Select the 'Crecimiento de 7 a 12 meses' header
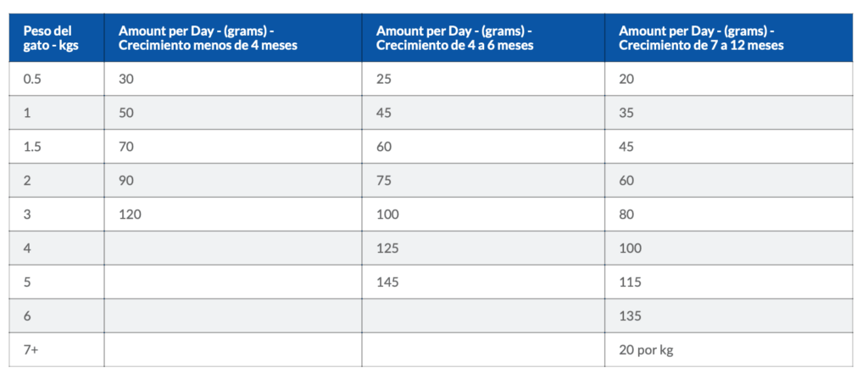The image size is (868, 379). click(x=728, y=37)
